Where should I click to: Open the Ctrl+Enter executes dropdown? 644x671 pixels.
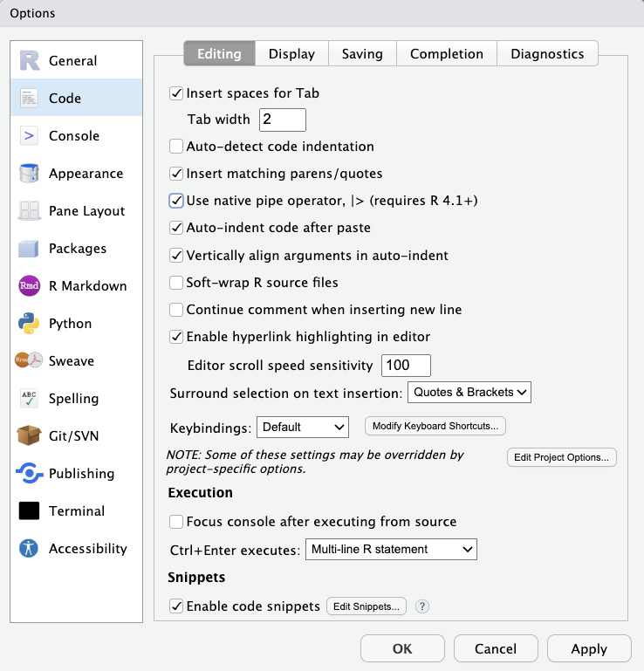[391, 549]
